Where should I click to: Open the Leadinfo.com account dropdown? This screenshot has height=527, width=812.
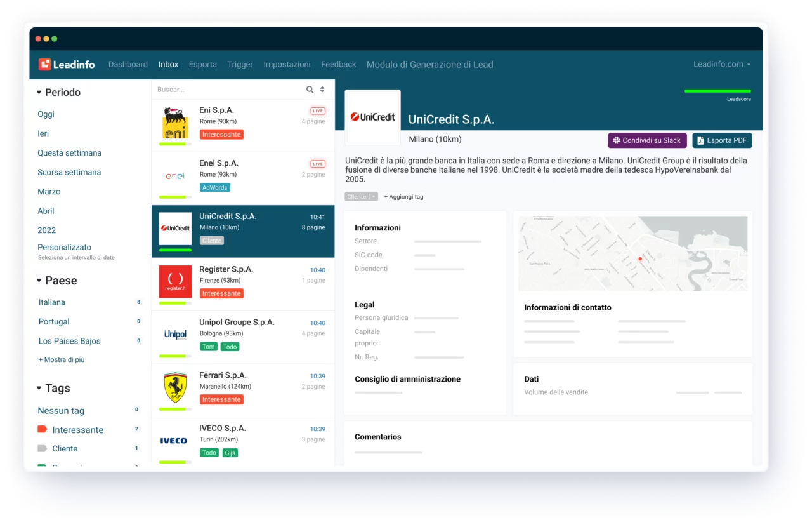click(x=722, y=64)
